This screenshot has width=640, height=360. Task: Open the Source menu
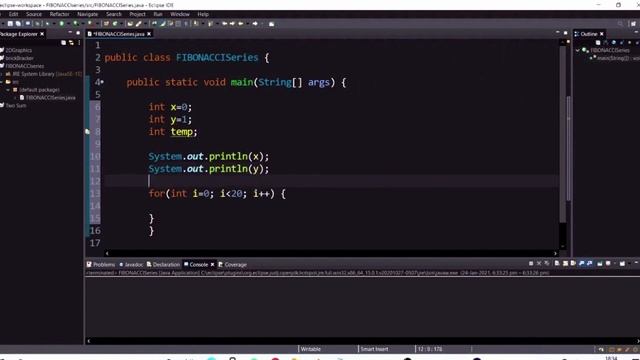(34, 14)
